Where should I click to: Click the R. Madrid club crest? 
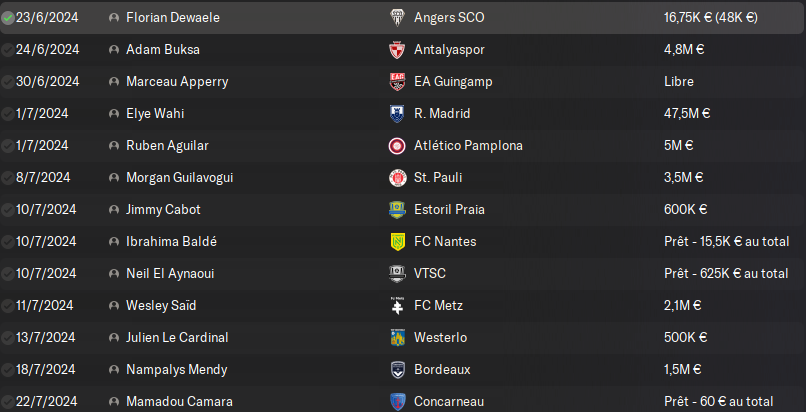pos(397,114)
